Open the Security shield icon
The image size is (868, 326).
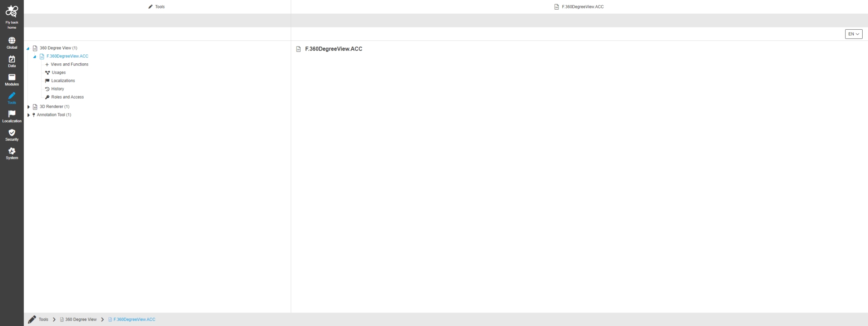coord(12,132)
